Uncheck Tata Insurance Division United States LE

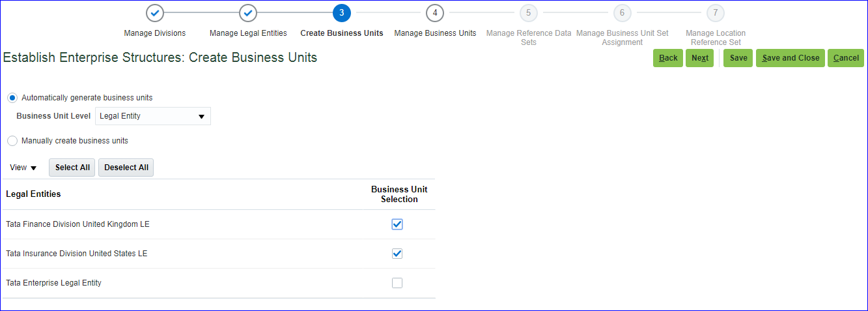click(397, 254)
